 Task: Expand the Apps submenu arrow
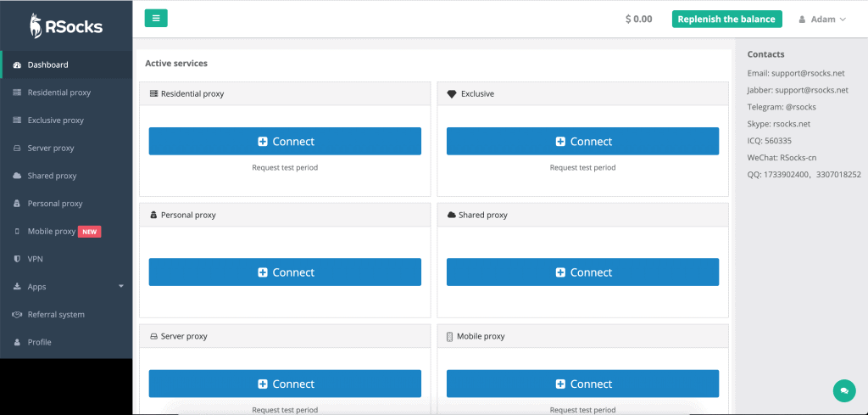(121, 287)
